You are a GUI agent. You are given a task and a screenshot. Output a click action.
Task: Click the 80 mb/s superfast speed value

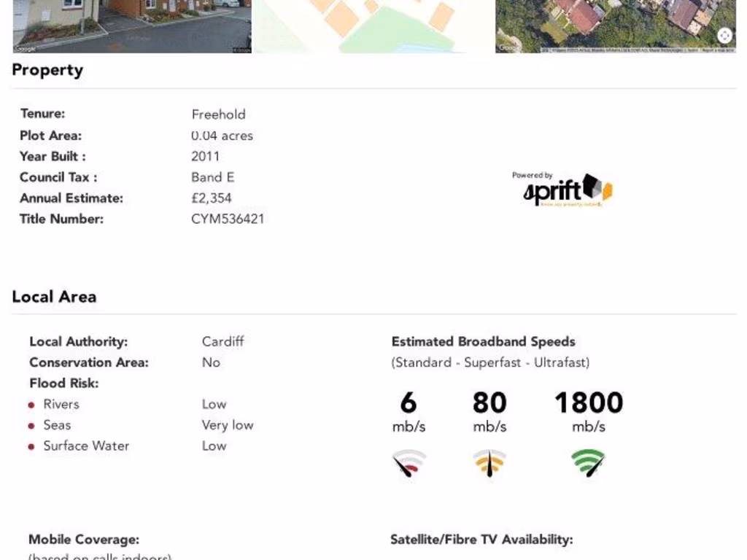[489, 403]
